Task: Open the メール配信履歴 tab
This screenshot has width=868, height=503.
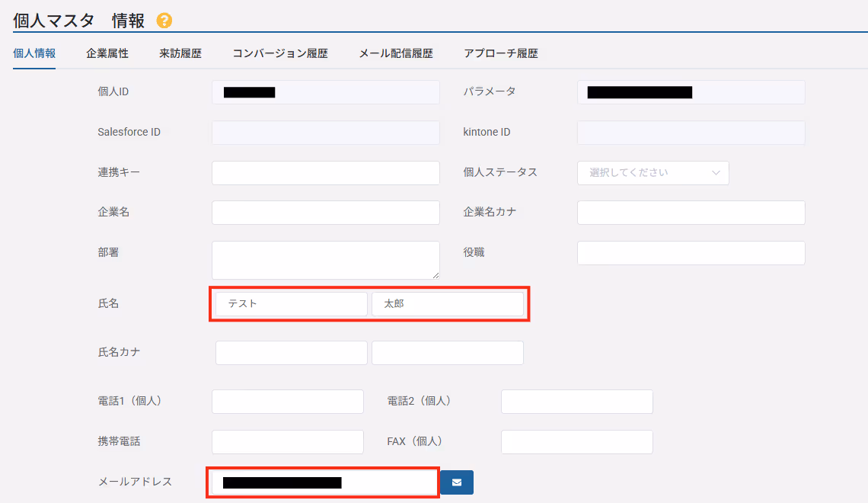Action: click(396, 53)
